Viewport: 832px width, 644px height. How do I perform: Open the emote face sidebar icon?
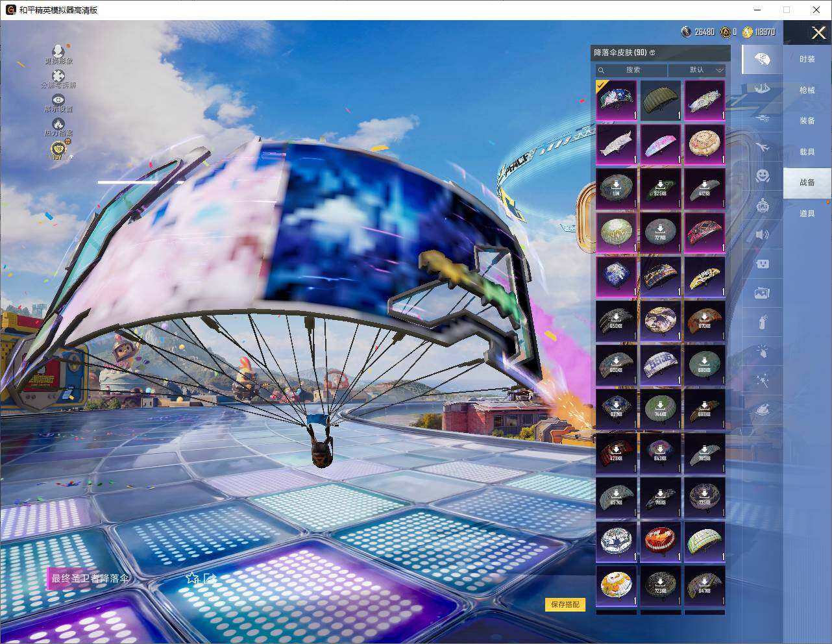762,176
